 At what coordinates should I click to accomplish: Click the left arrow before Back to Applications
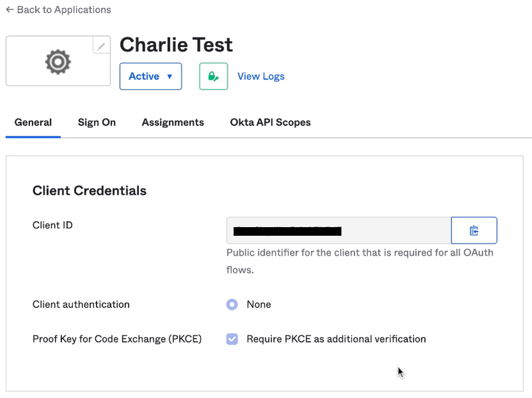10,9
